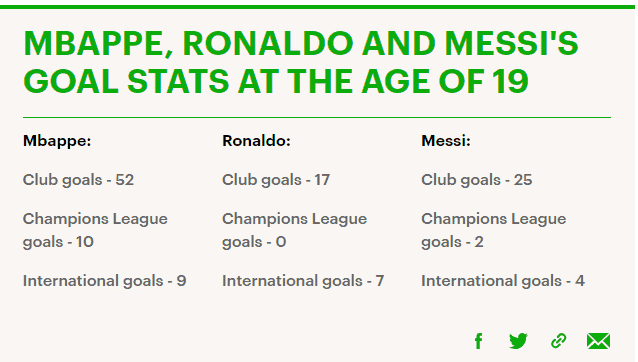Click the word RONALDO in the title
Image resolution: width=638 pixels, height=362 pixels.
click(x=268, y=43)
